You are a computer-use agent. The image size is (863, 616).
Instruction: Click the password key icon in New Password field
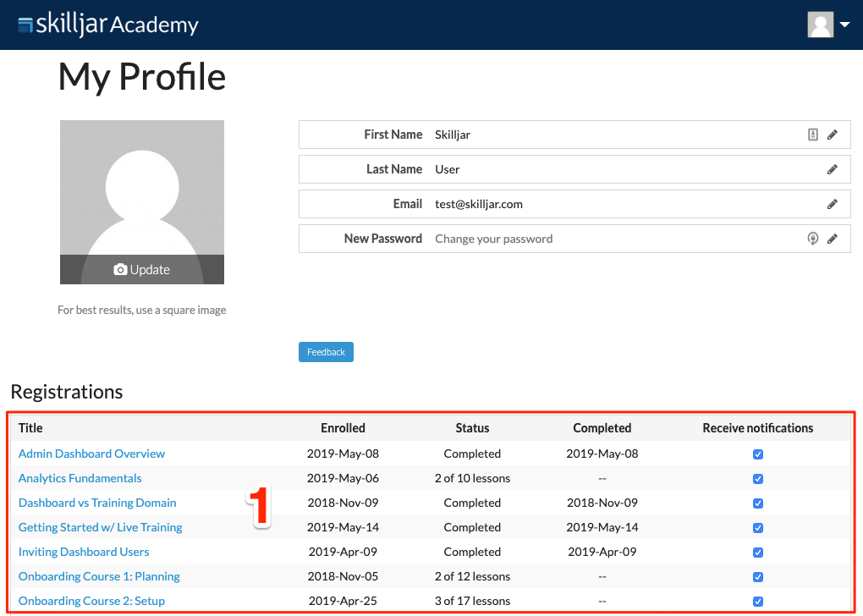click(813, 239)
